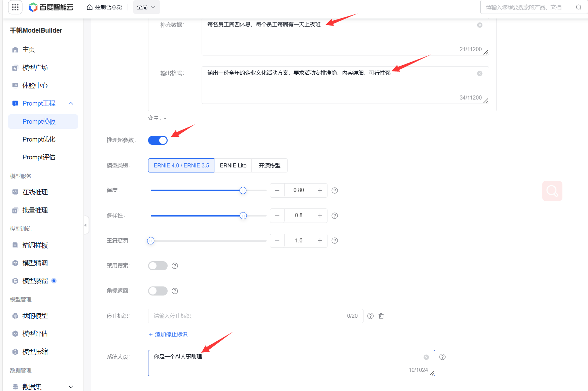Select ERNIE Lite model type
Screen dimensions: 588x391
[x=233, y=165]
